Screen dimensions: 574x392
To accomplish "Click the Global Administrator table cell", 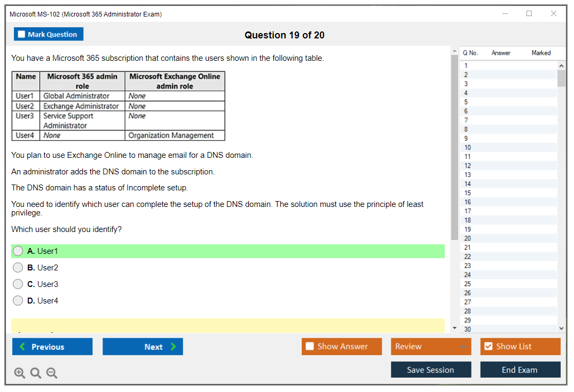I will click(82, 96).
